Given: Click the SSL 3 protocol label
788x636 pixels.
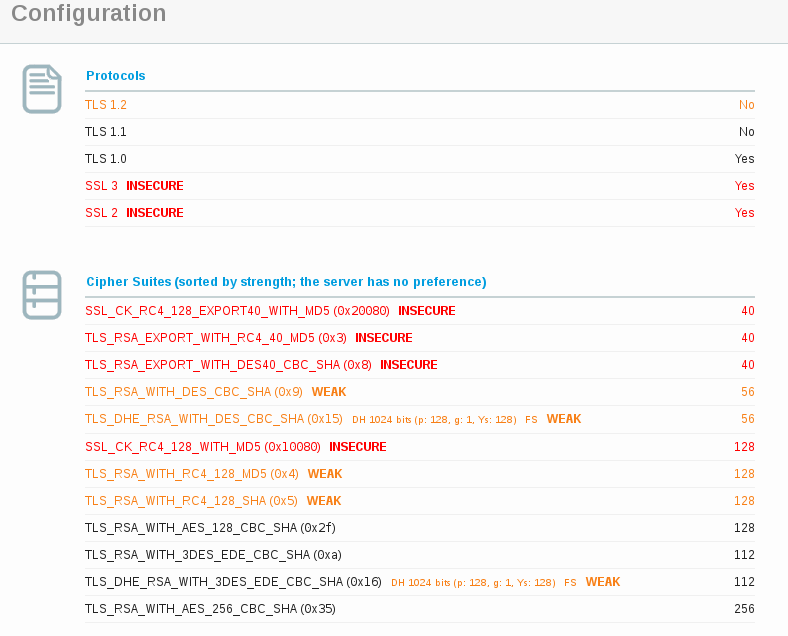Looking at the screenshot, I should (x=101, y=186).
